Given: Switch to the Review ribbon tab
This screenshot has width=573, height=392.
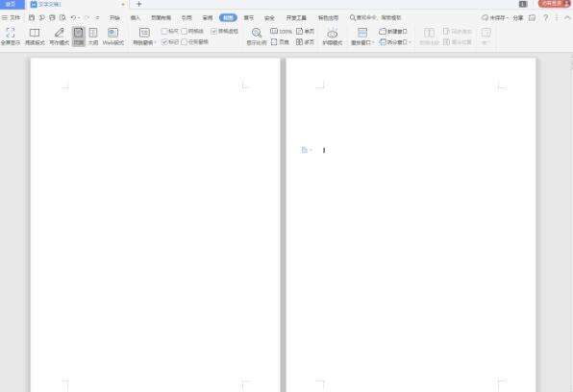Looking at the screenshot, I should pyautogui.click(x=208, y=17).
